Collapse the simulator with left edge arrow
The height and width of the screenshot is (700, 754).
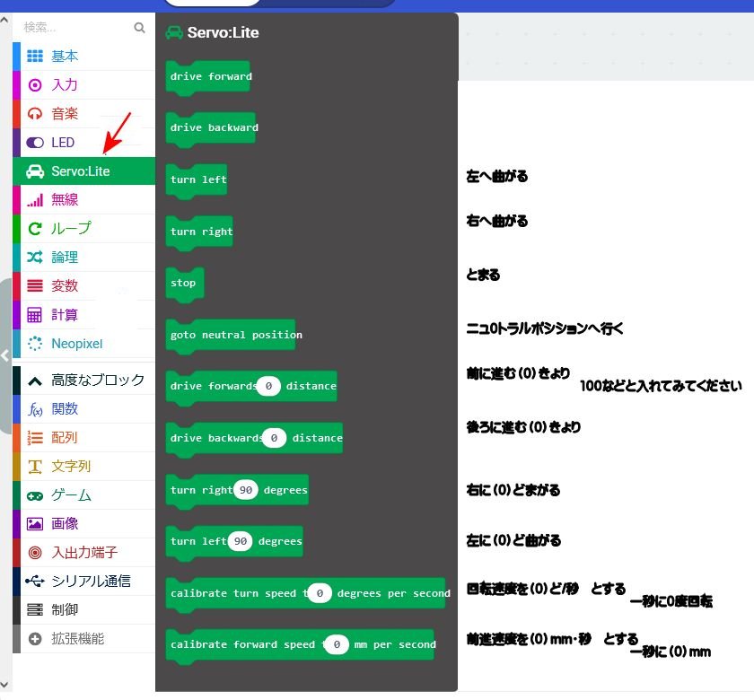4,356
